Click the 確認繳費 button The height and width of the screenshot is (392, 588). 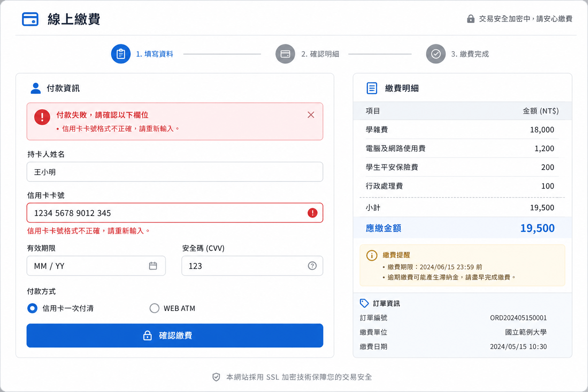(175, 336)
